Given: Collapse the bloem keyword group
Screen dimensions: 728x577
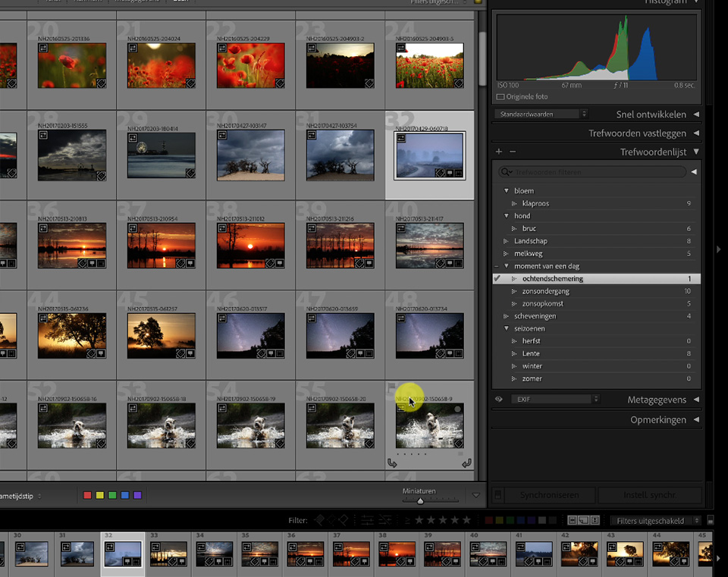Looking at the screenshot, I should tap(507, 191).
